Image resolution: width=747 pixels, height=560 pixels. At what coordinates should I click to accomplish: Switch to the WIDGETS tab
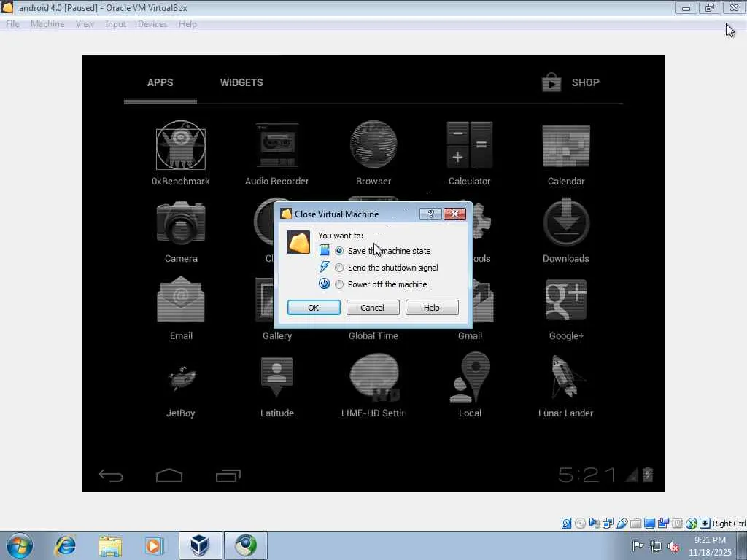tap(241, 82)
